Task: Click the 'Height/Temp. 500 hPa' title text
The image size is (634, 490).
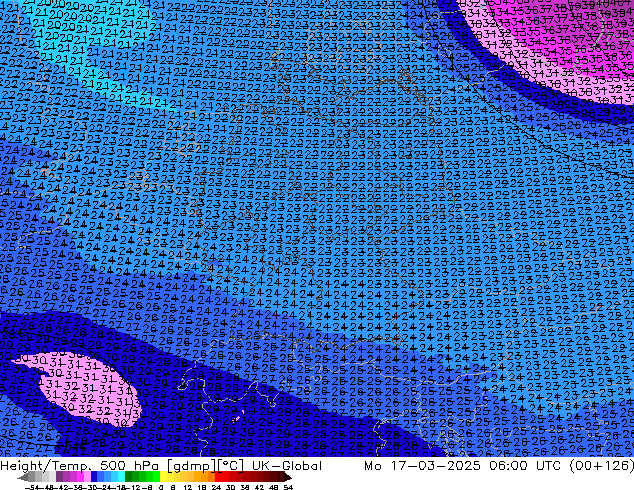Action: pos(80,466)
